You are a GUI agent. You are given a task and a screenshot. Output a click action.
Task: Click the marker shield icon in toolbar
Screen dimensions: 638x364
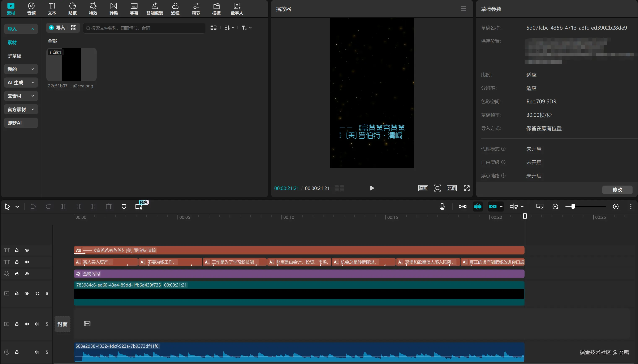coord(124,207)
